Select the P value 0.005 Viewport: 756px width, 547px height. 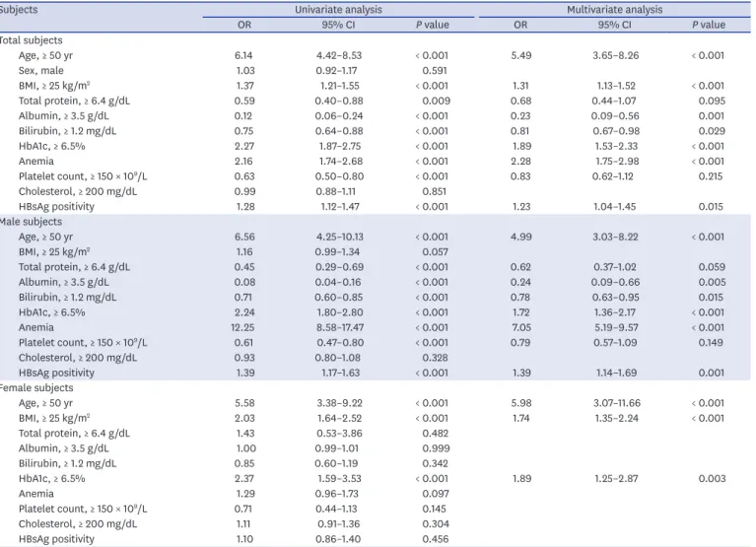(x=712, y=282)
